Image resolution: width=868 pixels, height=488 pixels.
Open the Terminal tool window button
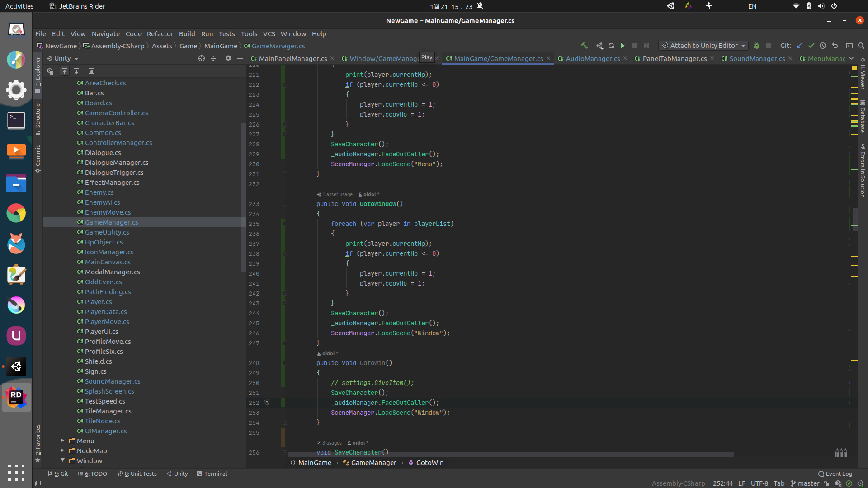(x=212, y=474)
